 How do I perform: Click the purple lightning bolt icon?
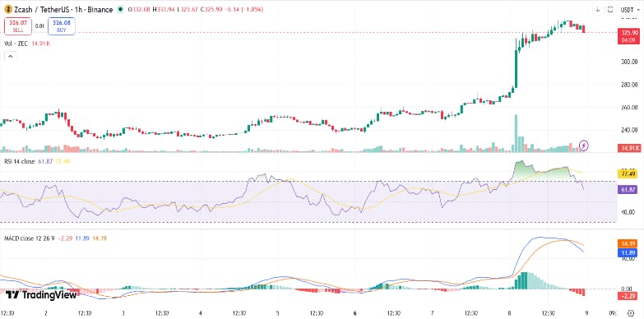(x=584, y=145)
